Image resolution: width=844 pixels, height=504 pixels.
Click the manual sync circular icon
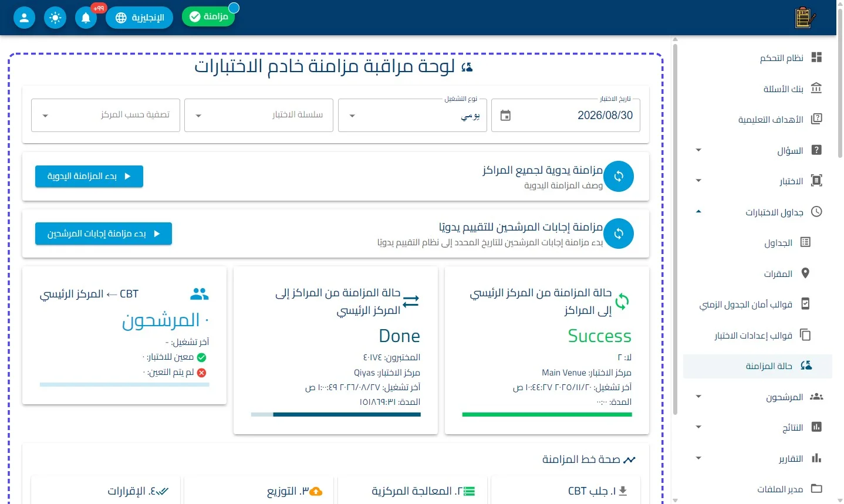(x=619, y=176)
